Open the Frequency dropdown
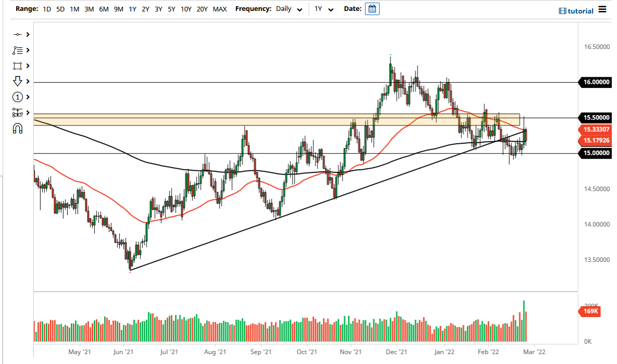Screen dimensions: 617x364 pyautogui.click(x=289, y=9)
